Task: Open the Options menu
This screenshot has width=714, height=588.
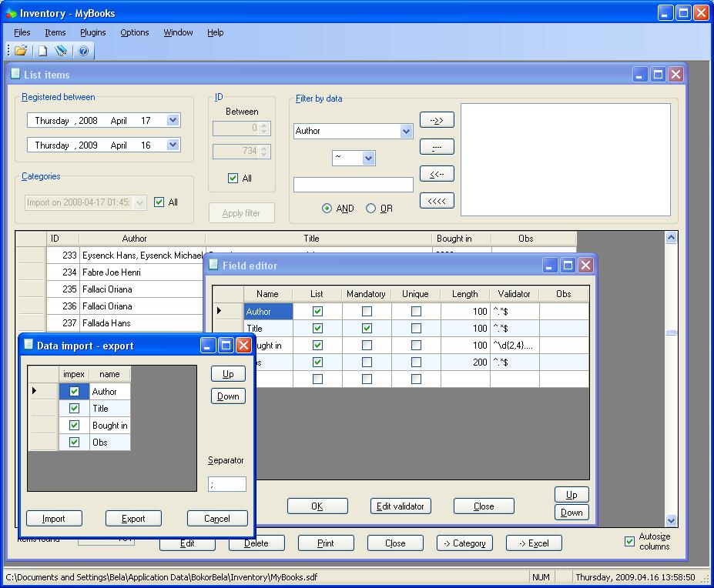Action: click(x=134, y=32)
